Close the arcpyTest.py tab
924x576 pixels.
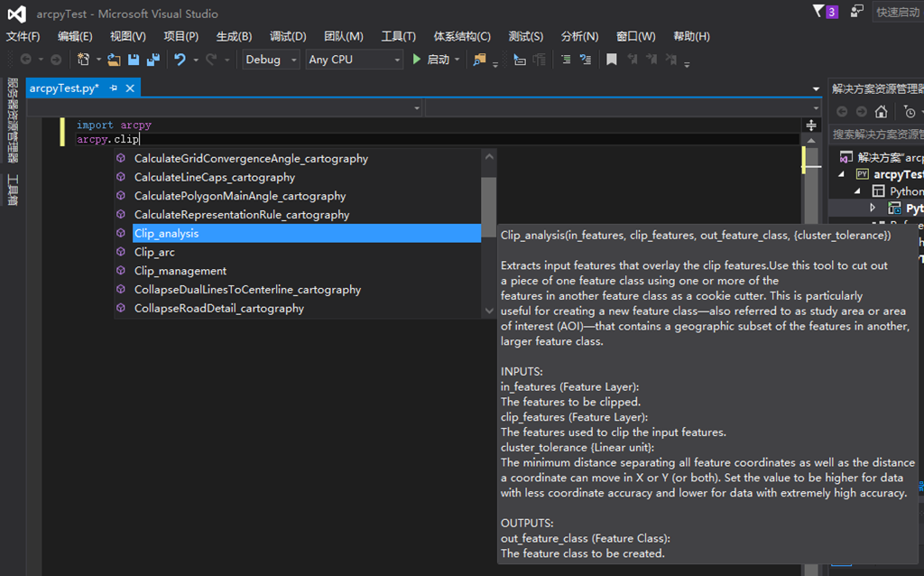click(x=130, y=88)
